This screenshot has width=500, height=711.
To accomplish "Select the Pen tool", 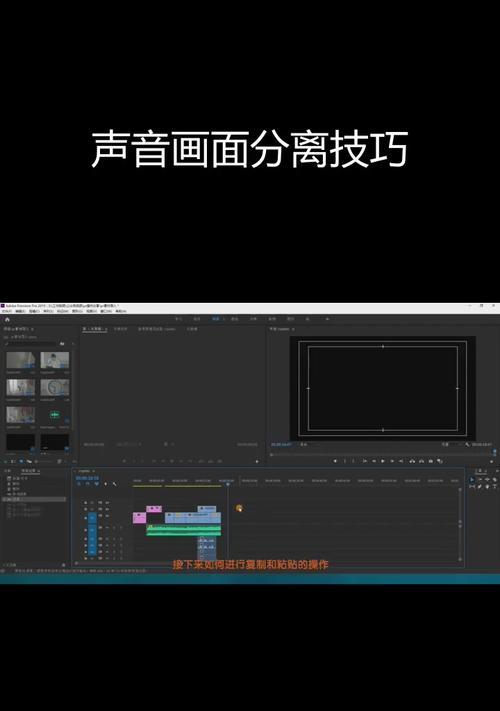I will pos(480,487).
